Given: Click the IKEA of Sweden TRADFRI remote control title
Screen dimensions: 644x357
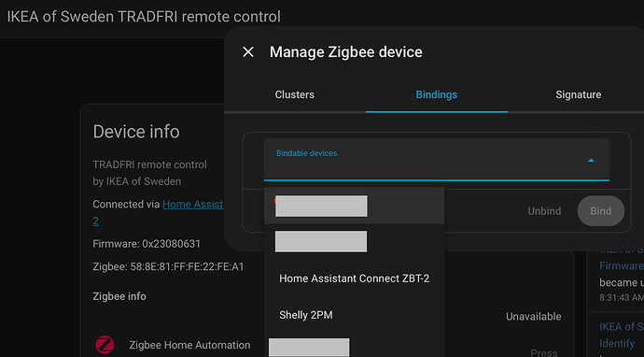Looking at the screenshot, I should (144, 17).
